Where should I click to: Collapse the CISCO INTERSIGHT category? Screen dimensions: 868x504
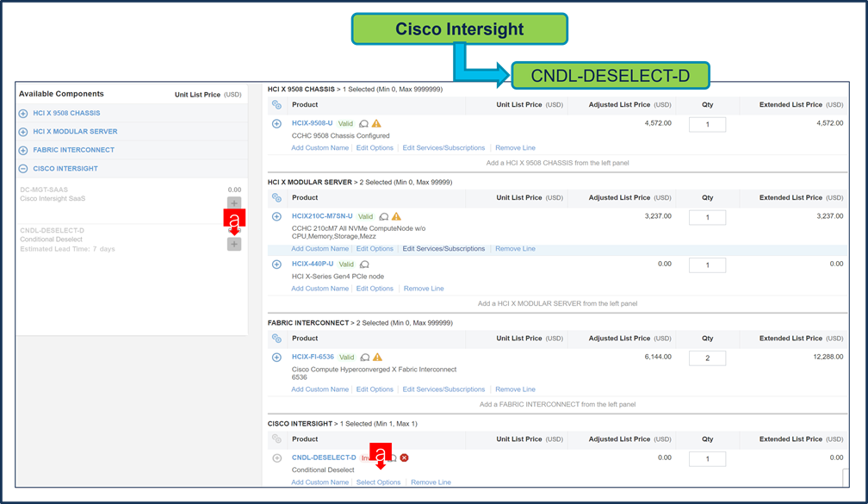click(23, 169)
